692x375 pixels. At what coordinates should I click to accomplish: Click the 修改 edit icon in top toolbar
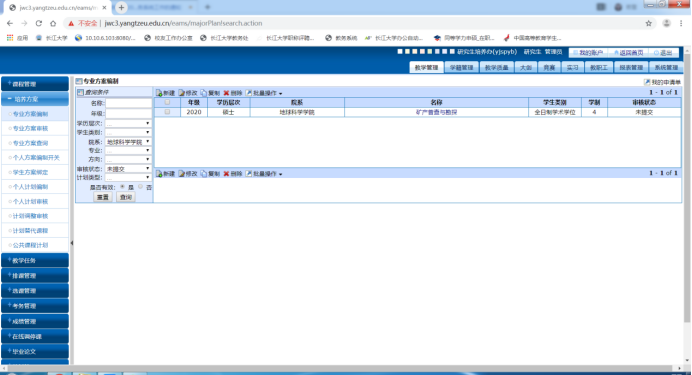pos(181,93)
